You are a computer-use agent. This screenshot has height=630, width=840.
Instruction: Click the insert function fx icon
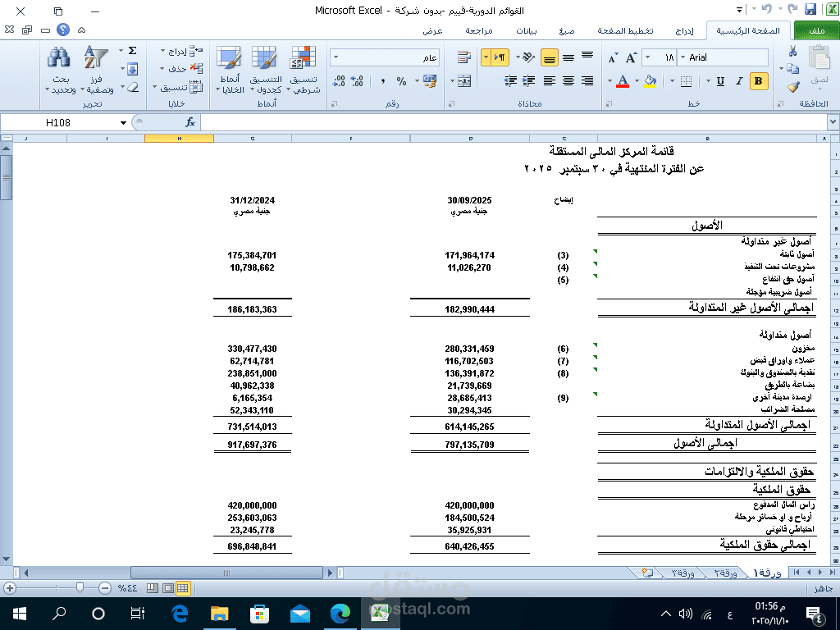pyautogui.click(x=190, y=123)
